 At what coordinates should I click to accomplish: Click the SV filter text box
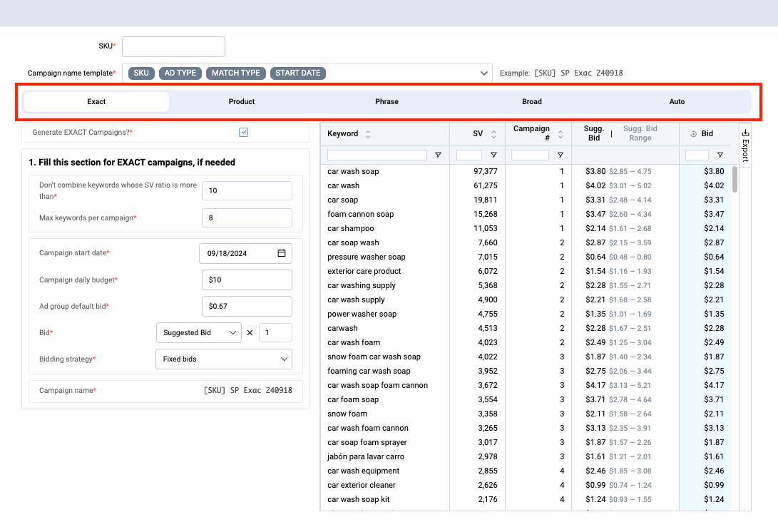[x=469, y=155]
